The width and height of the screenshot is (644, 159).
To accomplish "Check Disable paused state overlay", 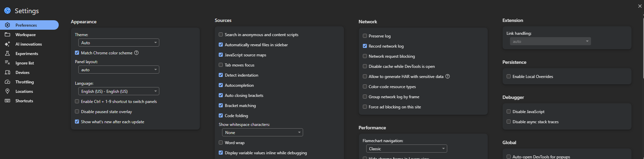I will pyautogui.click(x=77, y=111).
